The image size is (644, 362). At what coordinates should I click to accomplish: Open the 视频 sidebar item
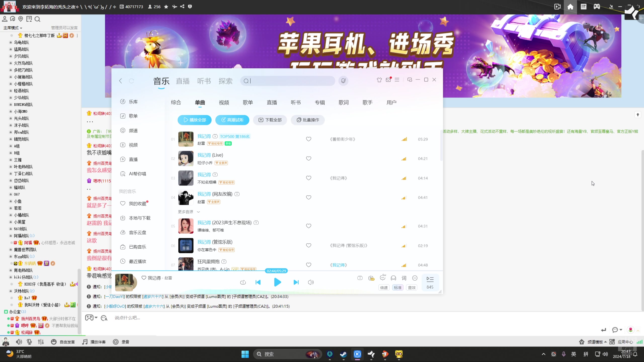(x=129, y=145)
